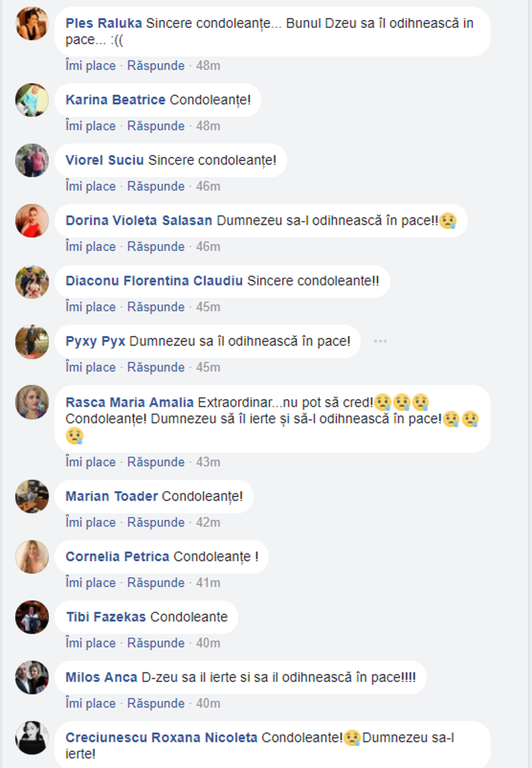Click Îmi place under Milos Anca's comment
The width and height of the screenshot is (532, 768).
tap(90, 703)
